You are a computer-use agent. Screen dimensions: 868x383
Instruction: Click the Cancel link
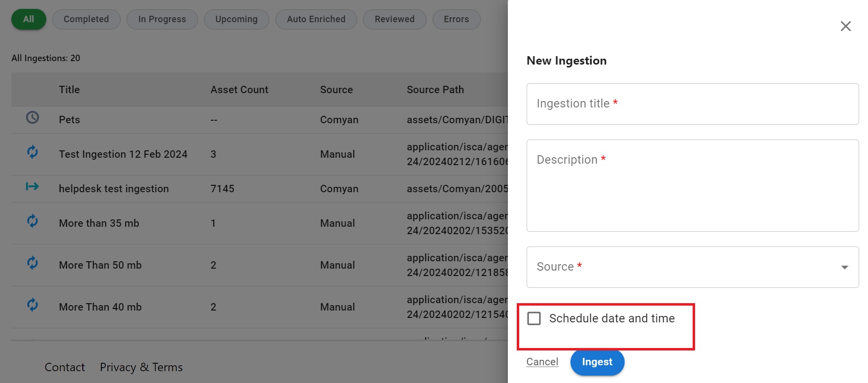click(542, 362)
